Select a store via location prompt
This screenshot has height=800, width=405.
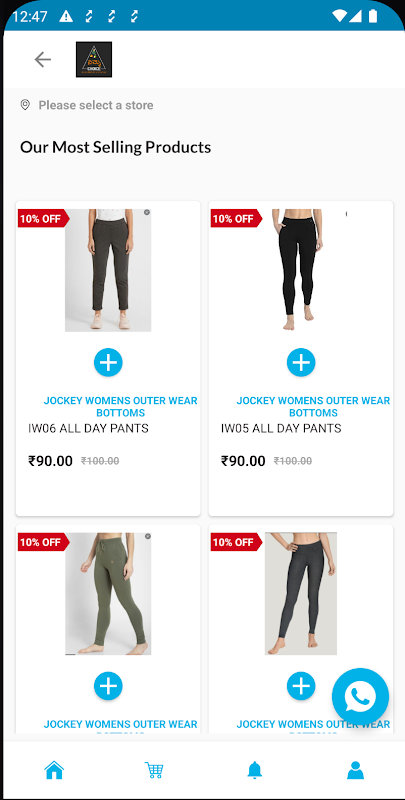(x=96, y=105)
